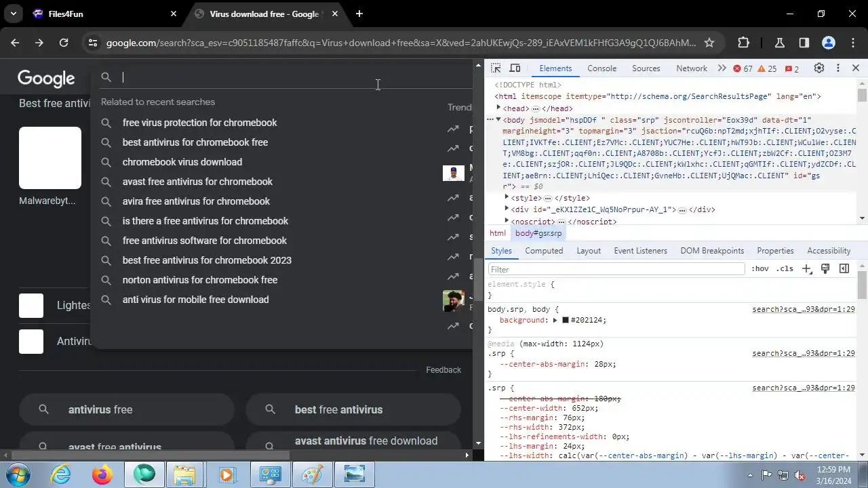Pick suggestion 'norton antivirus for chromebook free'
868x488 pixels.
pyautogui.click(x=199, y=280)
